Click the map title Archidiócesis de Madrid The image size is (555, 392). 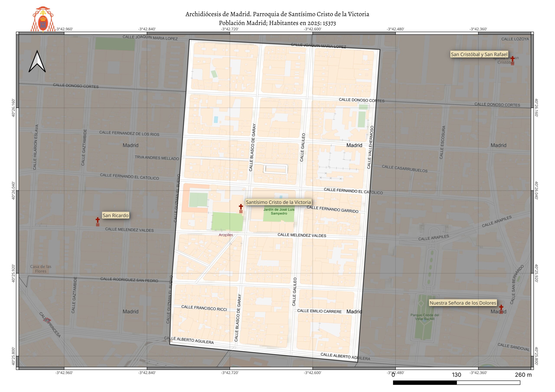pyautogui.click(x=277, y=14)
